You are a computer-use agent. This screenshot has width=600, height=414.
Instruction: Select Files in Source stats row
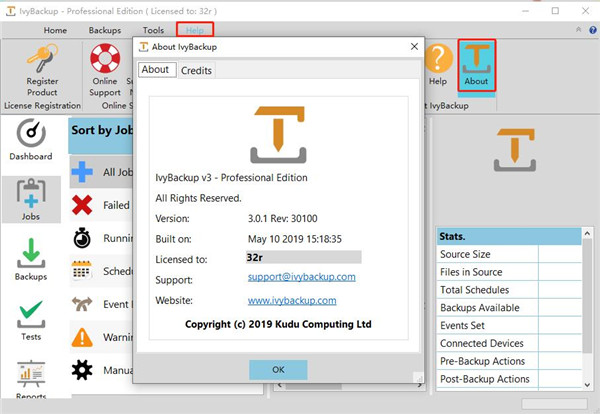[x=509, y=272]
